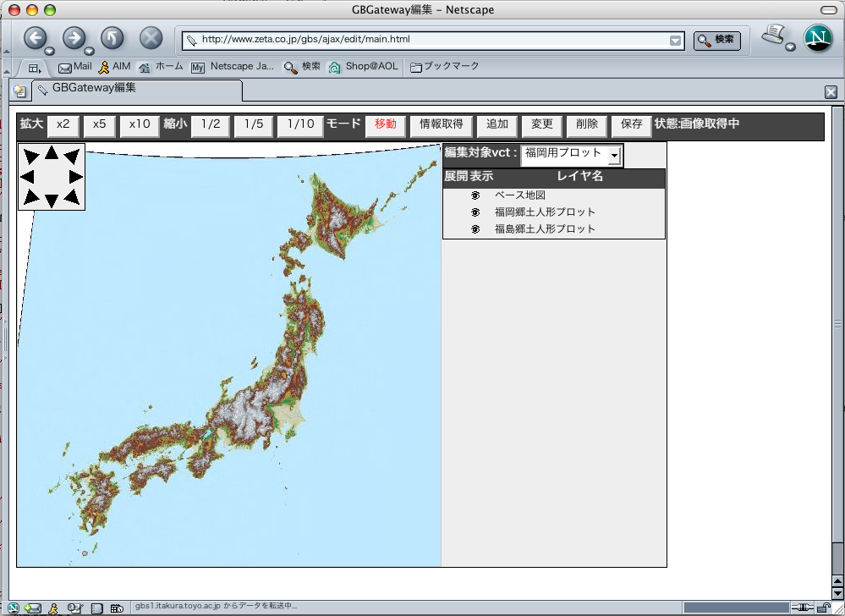Expand the URL address bar history dropdown
Viewport: 845px width, 616px height.
675,40
